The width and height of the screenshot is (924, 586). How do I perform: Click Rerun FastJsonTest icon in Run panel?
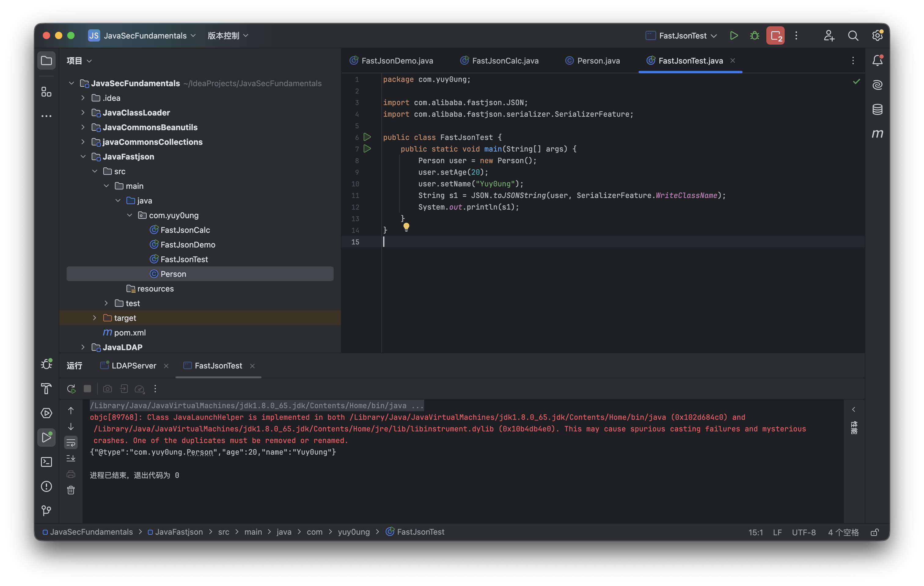click(x=71, y=389)
